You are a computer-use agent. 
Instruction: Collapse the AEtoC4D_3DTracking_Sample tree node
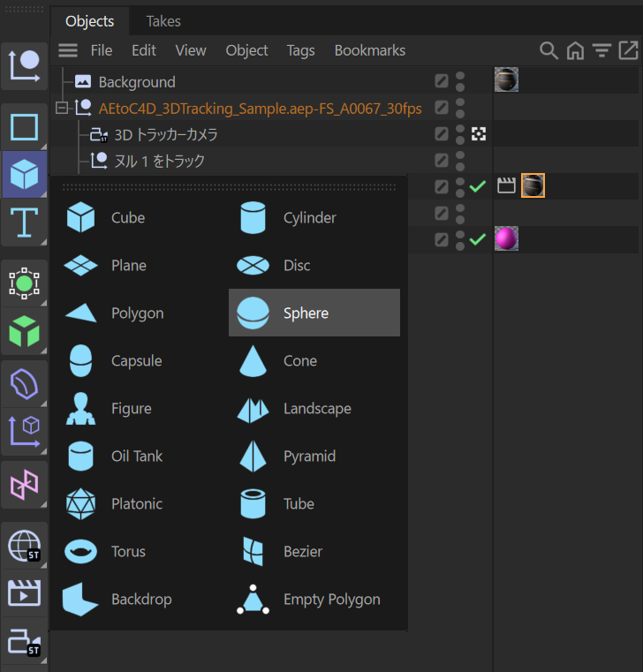point(61,109)
